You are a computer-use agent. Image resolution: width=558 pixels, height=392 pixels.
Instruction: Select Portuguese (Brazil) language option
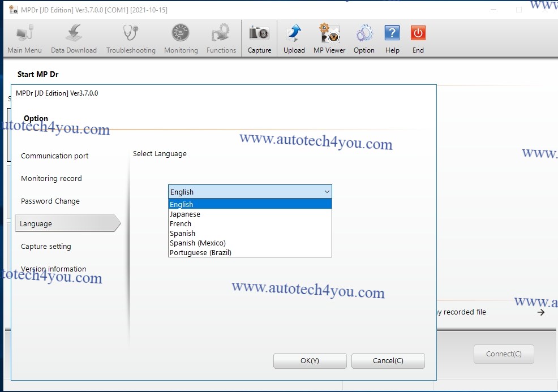point(200,253)
